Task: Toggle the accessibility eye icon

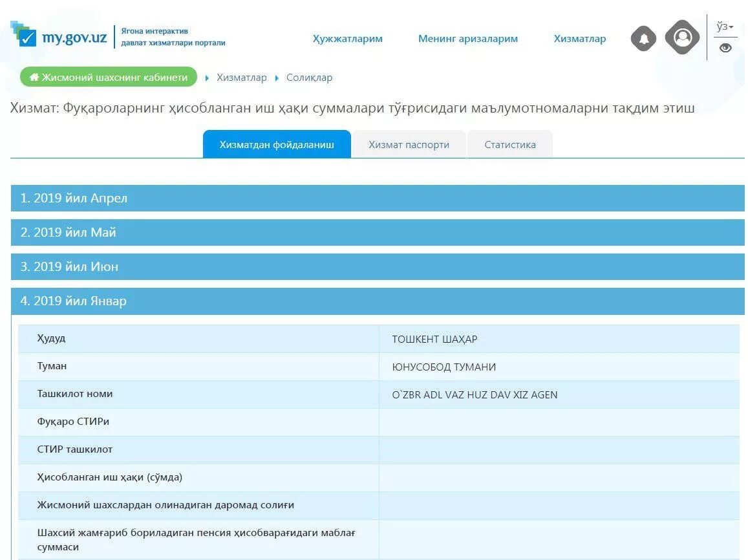Action: coord(725,48)
